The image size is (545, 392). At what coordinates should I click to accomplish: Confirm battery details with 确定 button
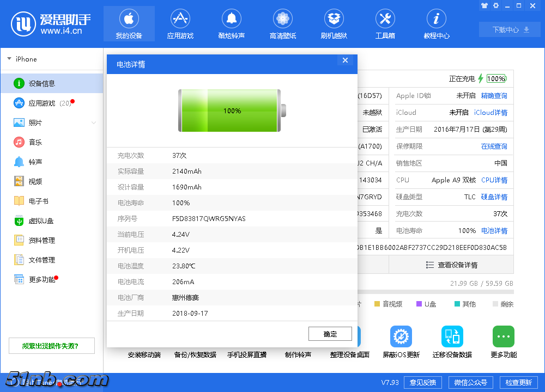[330, 334]
